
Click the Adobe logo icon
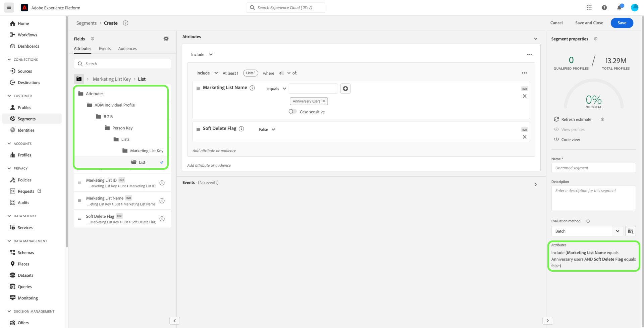(x=24, y=7)
